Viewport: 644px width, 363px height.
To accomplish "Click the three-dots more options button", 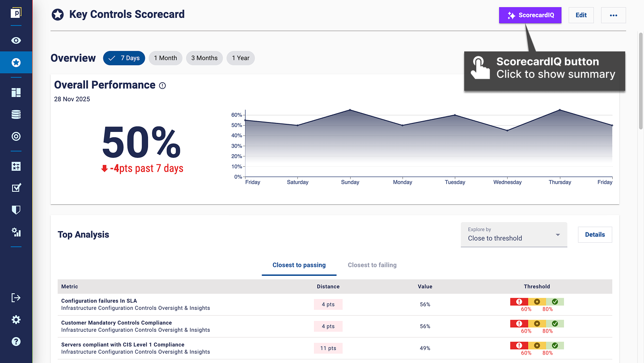I will (x=614, y=15).
